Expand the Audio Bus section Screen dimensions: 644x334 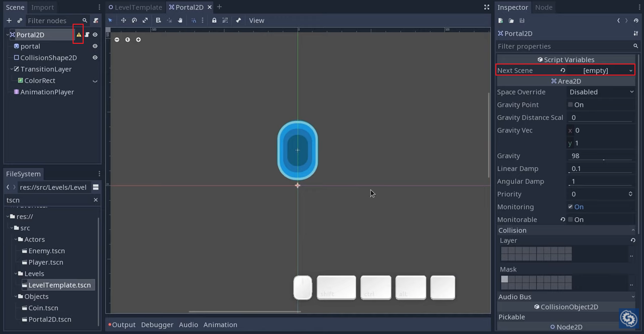pyautogui.click(x=566, y=297)
